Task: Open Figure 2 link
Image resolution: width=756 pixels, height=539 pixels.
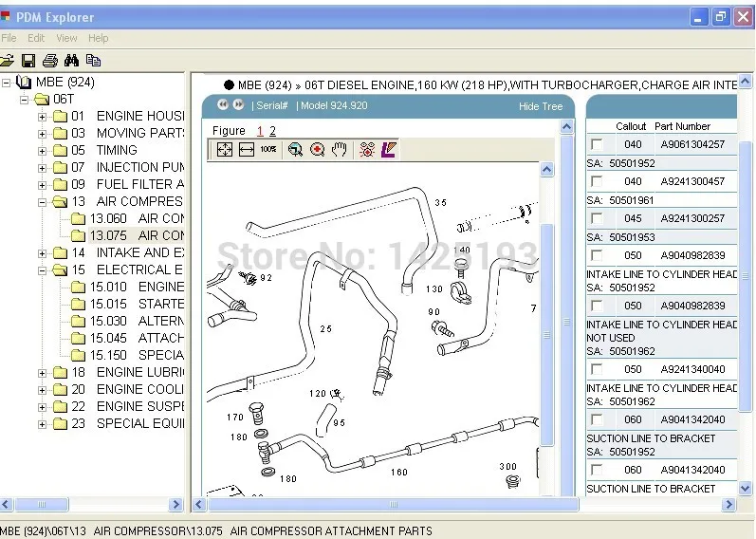Action: [273, 131]
